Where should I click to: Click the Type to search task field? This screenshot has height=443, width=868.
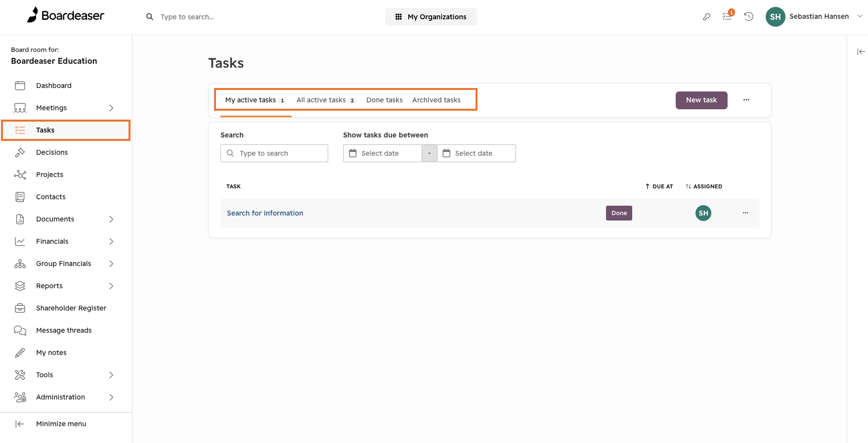coord(274,153)
